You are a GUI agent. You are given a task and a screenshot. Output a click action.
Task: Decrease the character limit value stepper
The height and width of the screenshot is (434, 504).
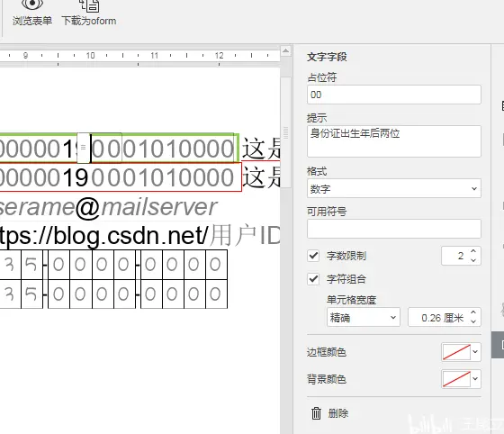pyautogui.click(x=473, y=260)
